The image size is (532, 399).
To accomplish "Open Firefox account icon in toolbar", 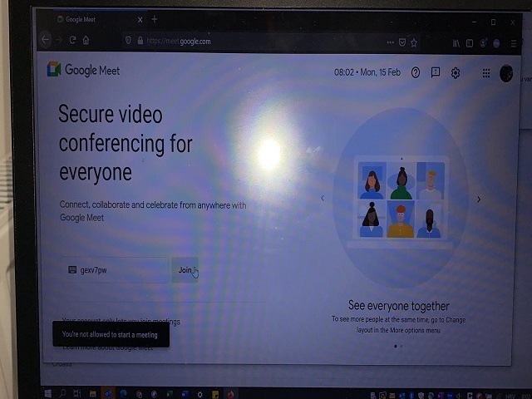I will [483, 43].
